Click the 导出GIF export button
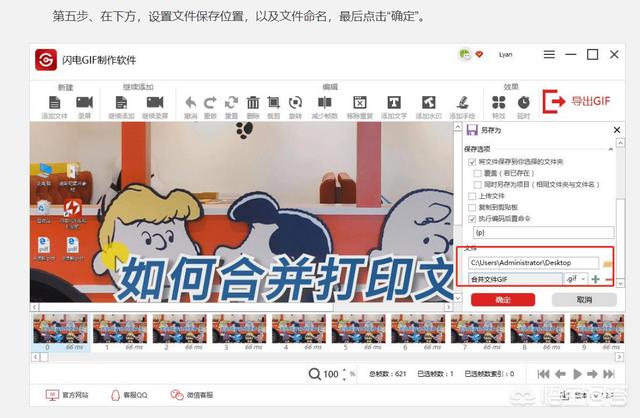 [576, 101]
